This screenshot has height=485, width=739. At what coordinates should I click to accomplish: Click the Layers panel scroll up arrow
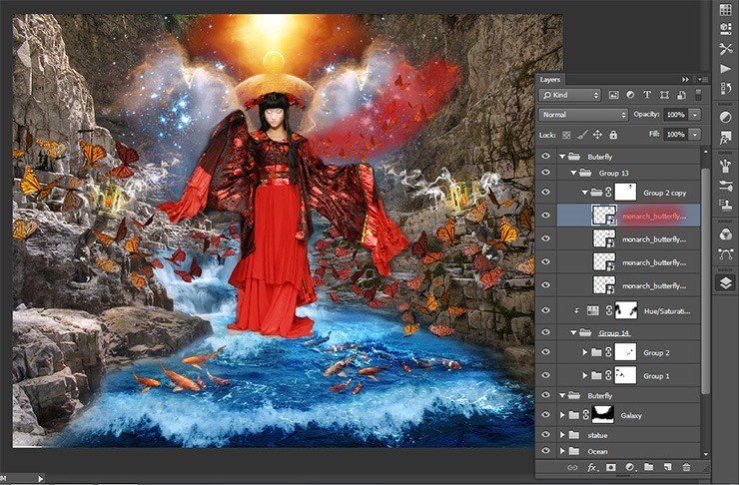[706, 152]
